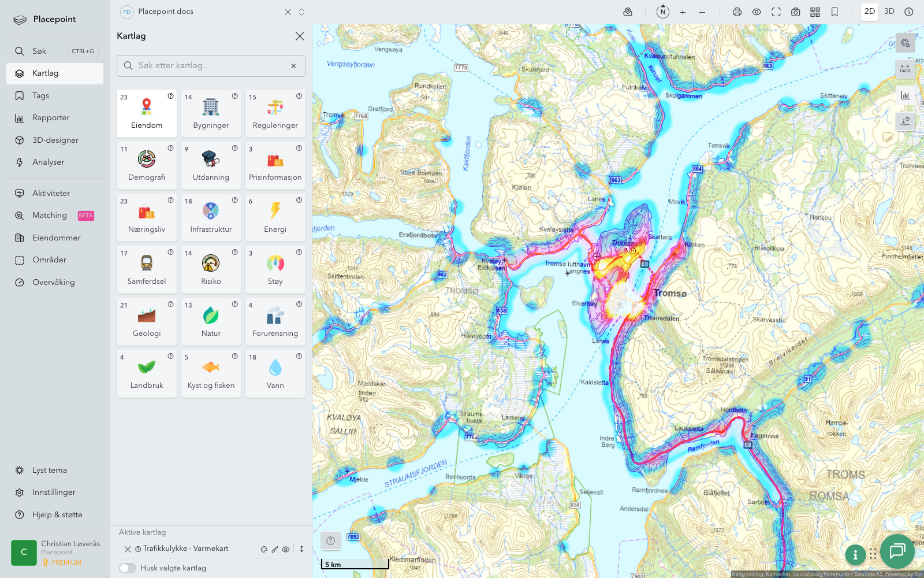Open the QR code icon in toolbar
Screen dimensions: 924x578
click(815, 12)
